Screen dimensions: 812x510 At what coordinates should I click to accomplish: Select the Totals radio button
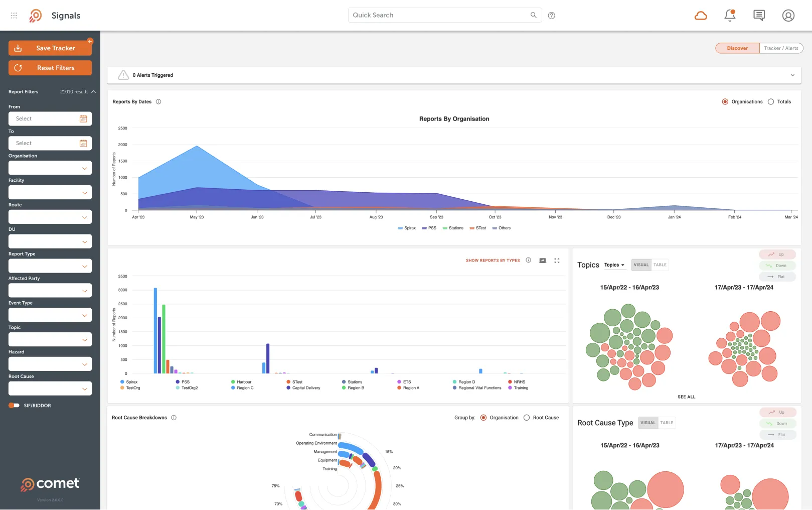click(x=771, y=102)
